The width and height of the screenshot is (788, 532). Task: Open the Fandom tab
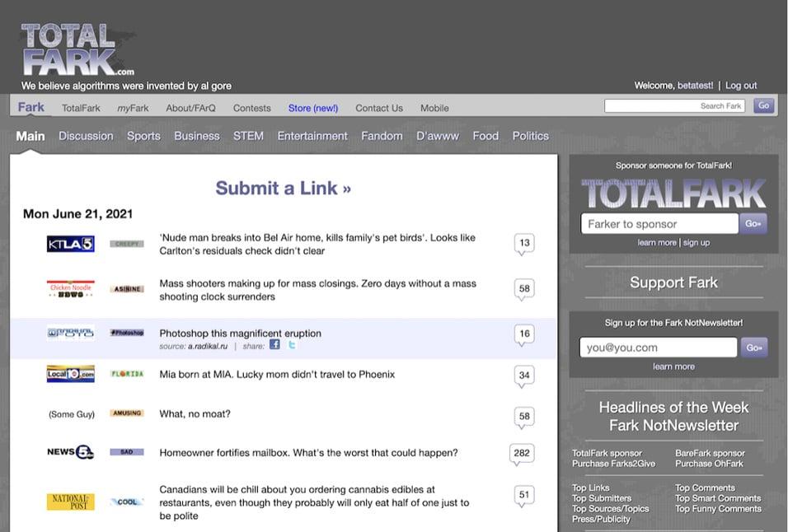click(x=382, y=136)
